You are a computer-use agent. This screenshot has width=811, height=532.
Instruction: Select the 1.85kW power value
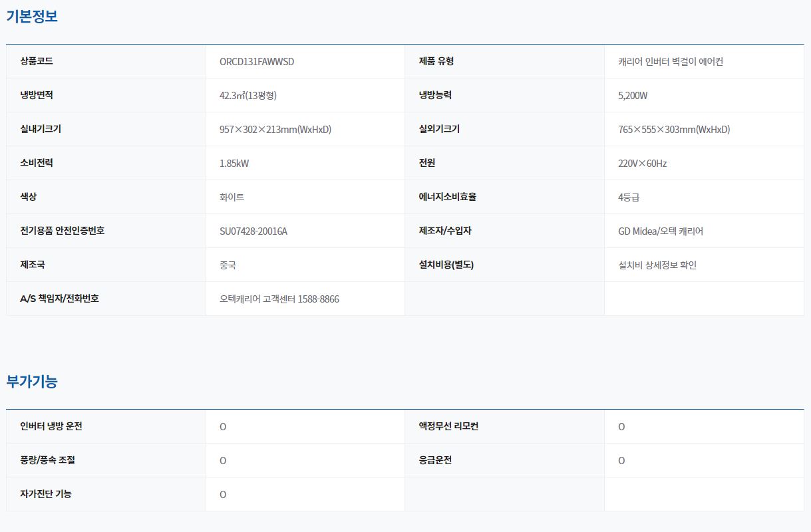(x=234, y=164)
